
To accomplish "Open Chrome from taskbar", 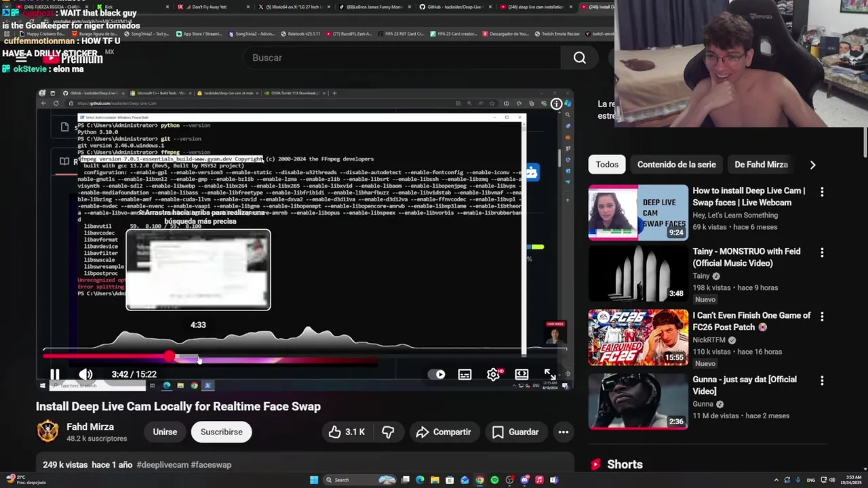I will point(479,480).
